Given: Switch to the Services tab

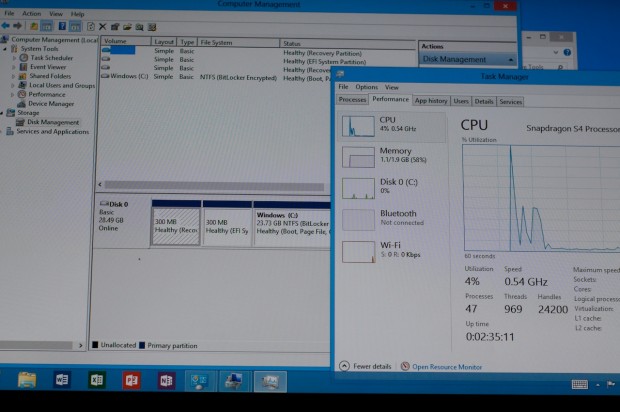Looking at the screenshot, I should pos(510,102).
